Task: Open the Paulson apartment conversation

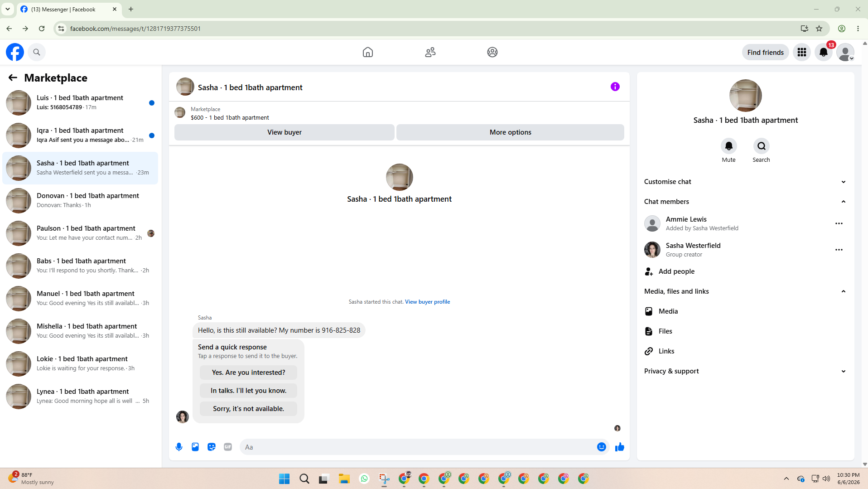Action: [x=81, y=233]
